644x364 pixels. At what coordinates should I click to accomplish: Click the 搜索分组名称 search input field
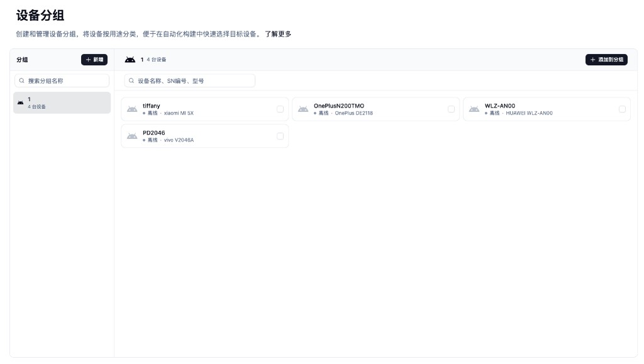tap(62, 80)
